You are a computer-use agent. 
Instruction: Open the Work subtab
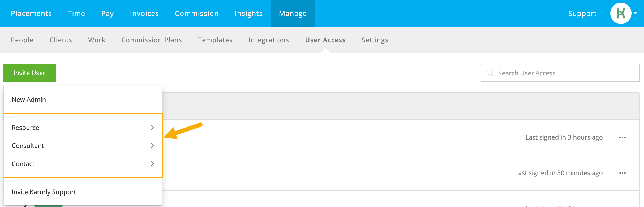click(x=97, y=40)
